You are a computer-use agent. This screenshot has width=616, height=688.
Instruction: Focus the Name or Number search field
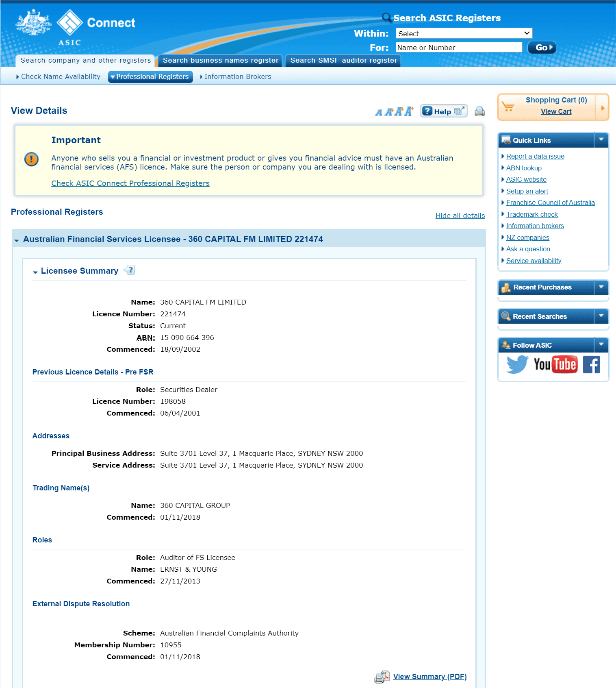coord(459,47)
